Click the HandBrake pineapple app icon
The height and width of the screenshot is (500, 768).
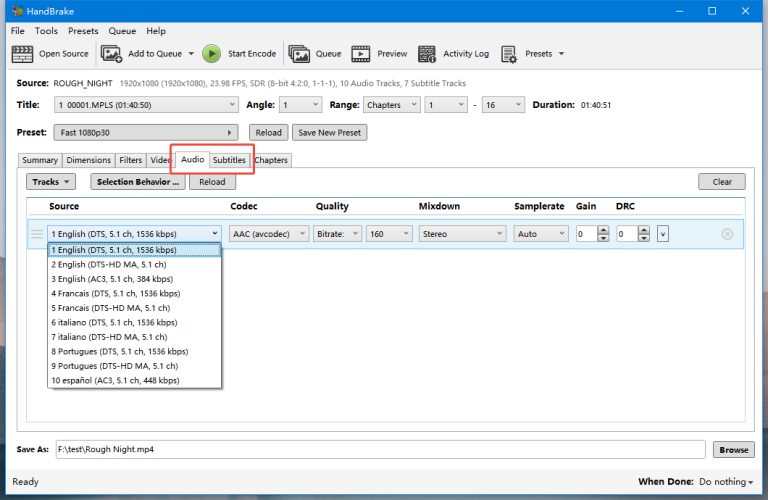pyautogui.click(x=17, y=11)
